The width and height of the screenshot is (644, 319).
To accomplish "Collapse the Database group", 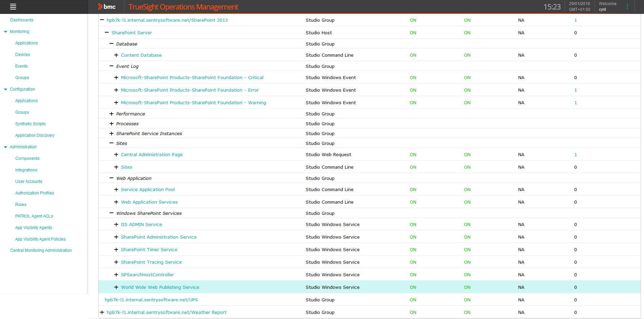I will (112, 44).
